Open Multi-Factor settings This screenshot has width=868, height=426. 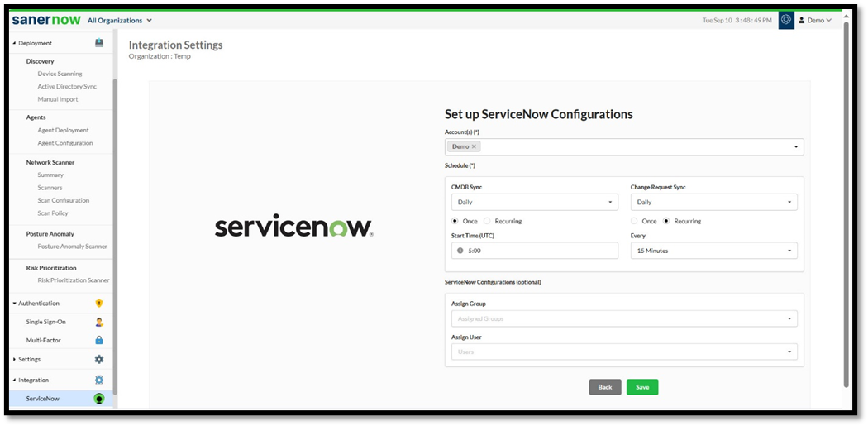click(x=44, y=340)
